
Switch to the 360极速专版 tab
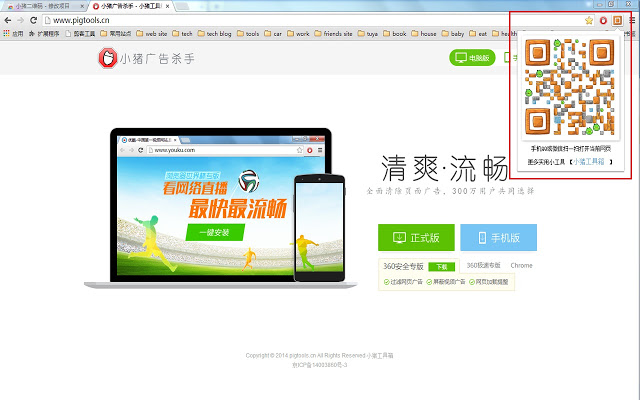[x=483, y=265]
